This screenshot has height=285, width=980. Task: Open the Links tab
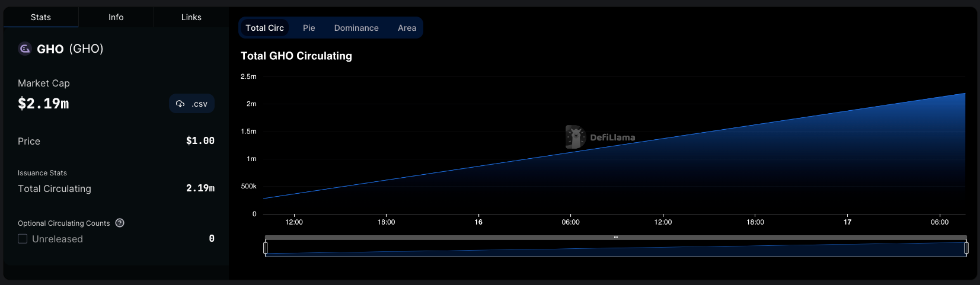(191, 17)
